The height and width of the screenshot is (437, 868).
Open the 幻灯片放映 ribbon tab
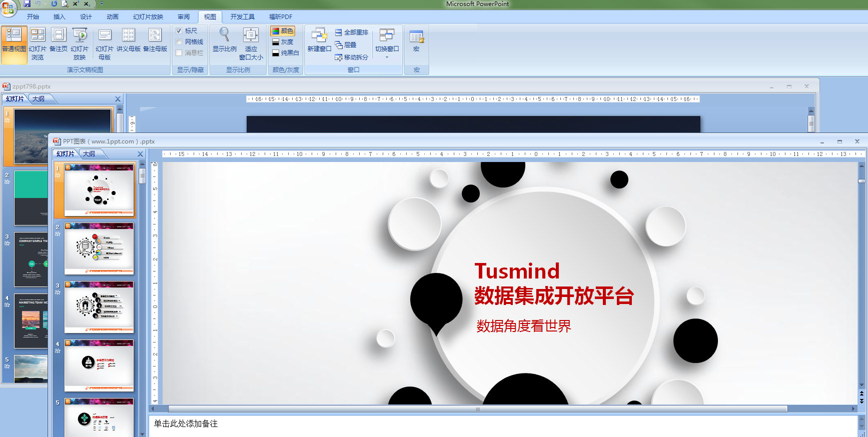coord(148,17)
